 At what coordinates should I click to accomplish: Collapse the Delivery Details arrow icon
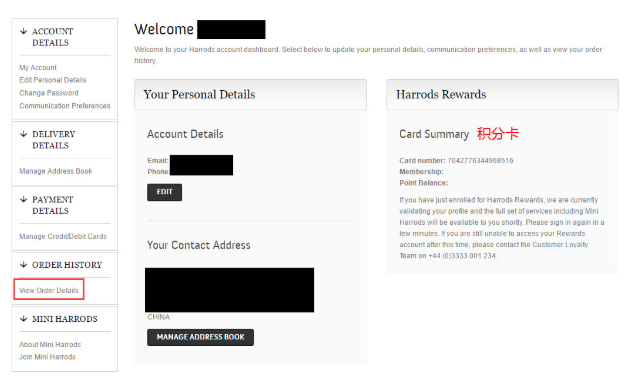pyautogui.click(x=24, y=134)
